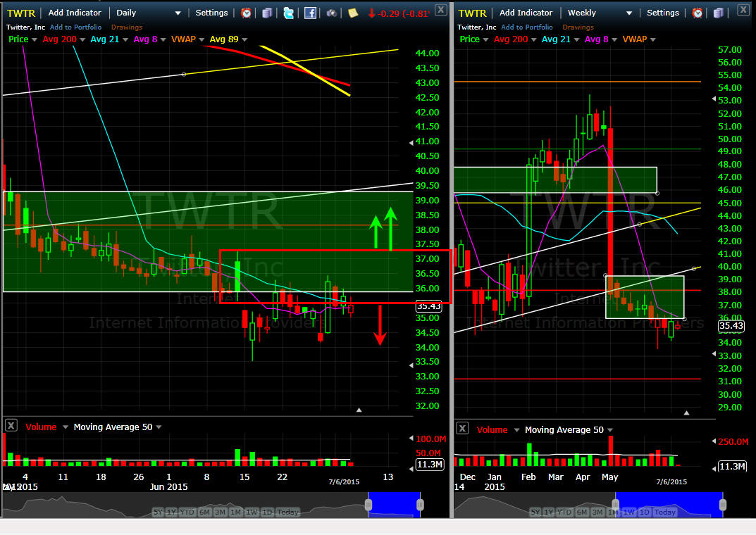Expand Moving Average 50 options in Daily chart
The image size is (756, 535).
coord(159,427)
